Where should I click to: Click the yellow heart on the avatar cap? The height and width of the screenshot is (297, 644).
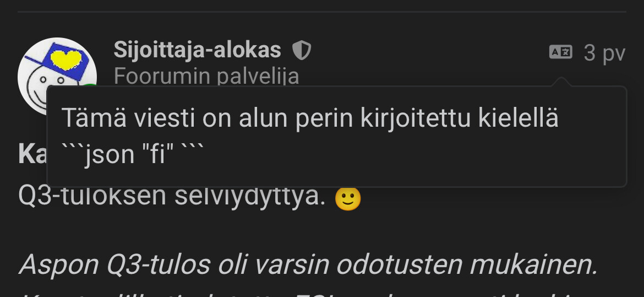(x=66, y=60)
